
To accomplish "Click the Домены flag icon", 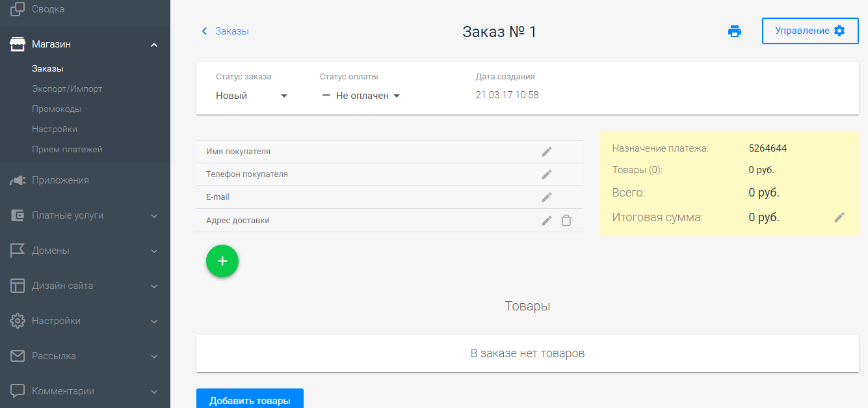I will (18, 251).
